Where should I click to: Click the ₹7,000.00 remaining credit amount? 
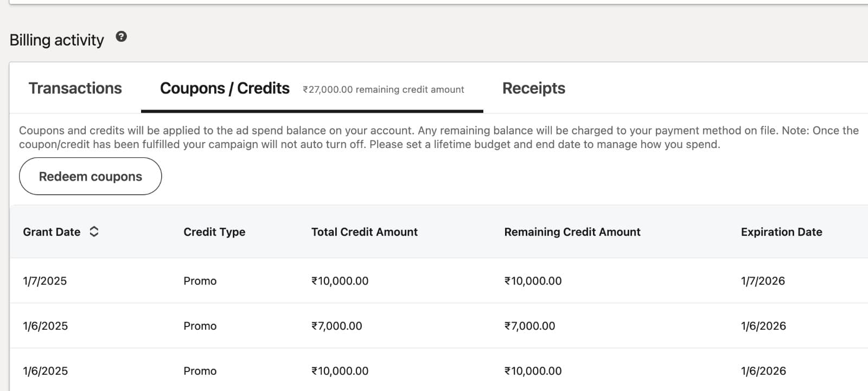529,326
